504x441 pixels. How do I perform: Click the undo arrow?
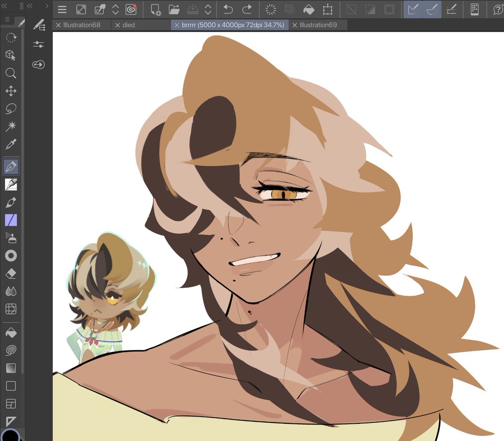click(x=228, y=10)
